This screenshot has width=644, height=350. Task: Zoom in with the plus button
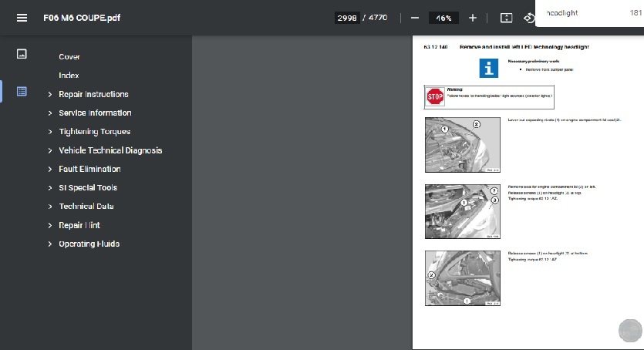click(473, 18)
